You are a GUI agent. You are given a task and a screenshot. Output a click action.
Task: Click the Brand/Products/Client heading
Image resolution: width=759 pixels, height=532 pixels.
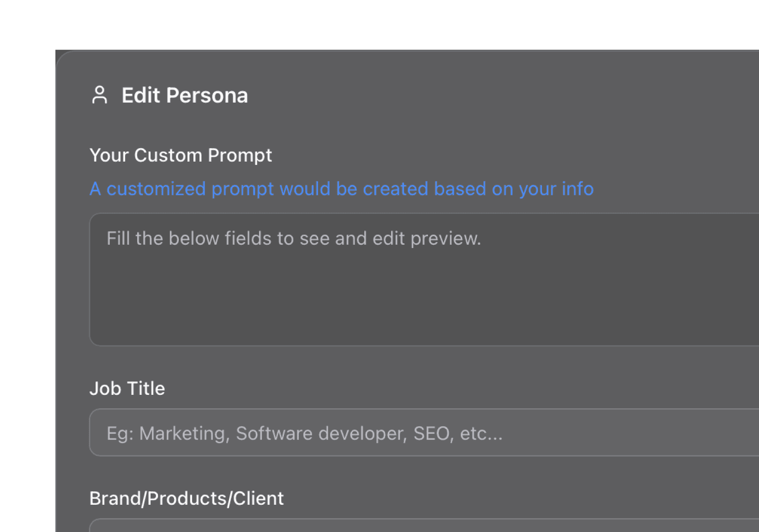pos(187,498)
